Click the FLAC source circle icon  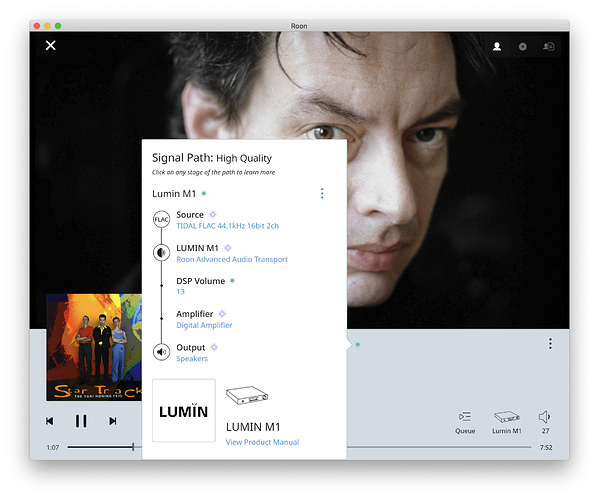click(x=162, y=219)
